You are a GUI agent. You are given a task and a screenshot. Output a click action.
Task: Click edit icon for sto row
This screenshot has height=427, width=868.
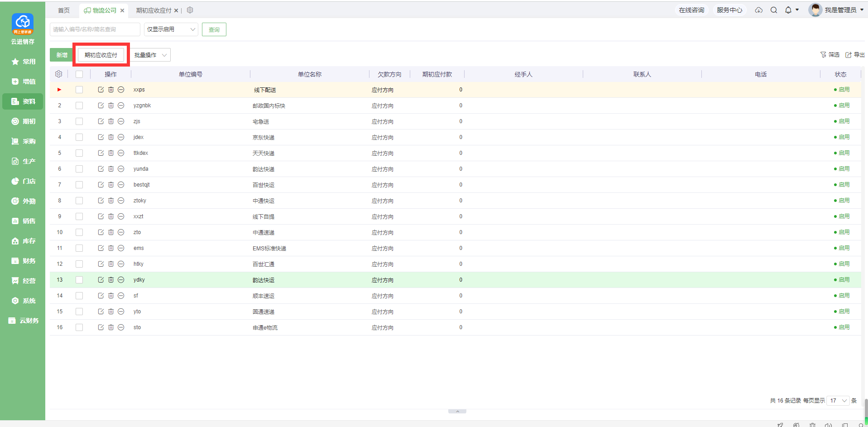tap(101, 327)
